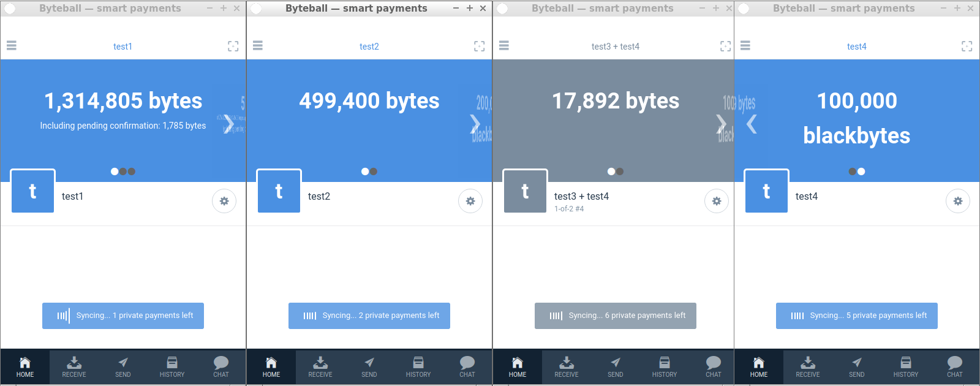Click "Syncing... 2 private payments left" button
Screen dimensions: 980x386
(x=369, y=316)
